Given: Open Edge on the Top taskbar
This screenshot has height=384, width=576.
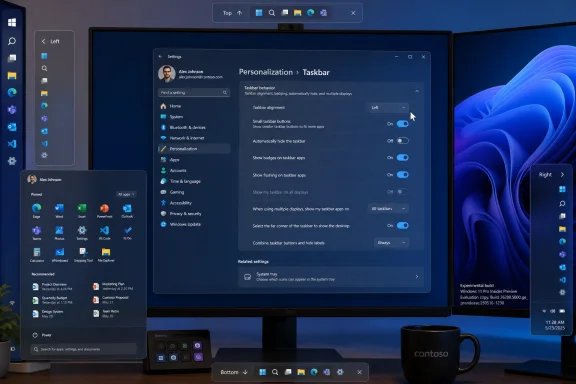Looking at the screenshot, I should (x=311, y=13).
